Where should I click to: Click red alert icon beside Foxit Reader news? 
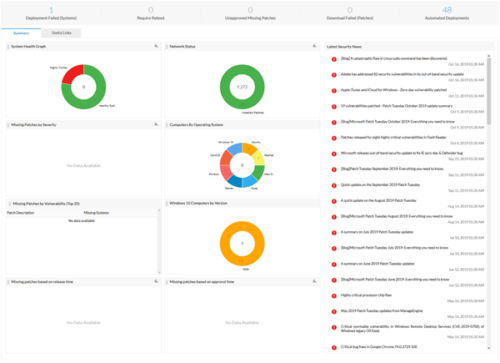(334, 138)
